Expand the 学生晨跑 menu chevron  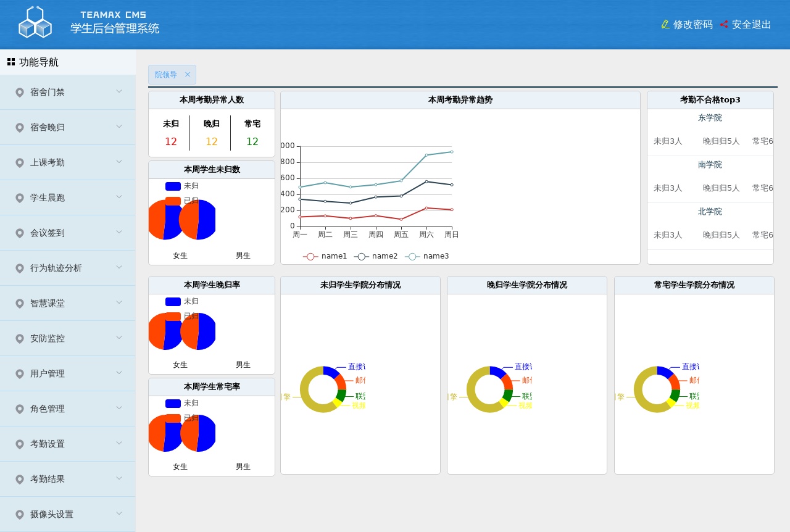point(119,197)
